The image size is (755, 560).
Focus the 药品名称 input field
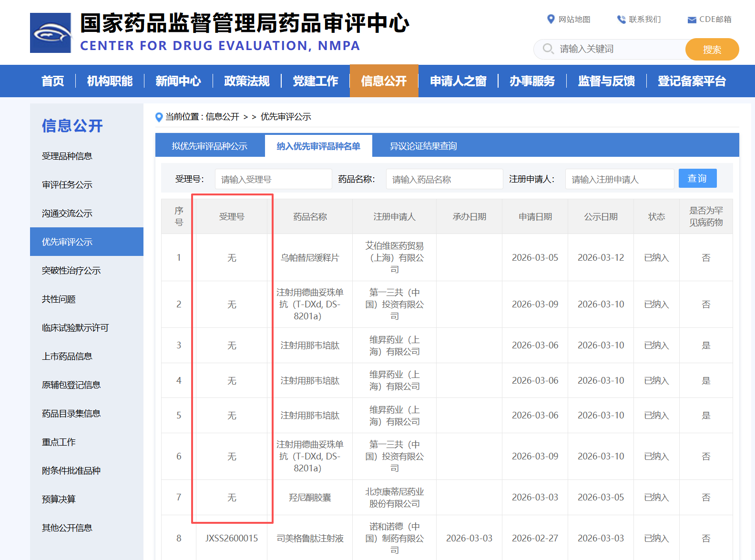[444, 179]
